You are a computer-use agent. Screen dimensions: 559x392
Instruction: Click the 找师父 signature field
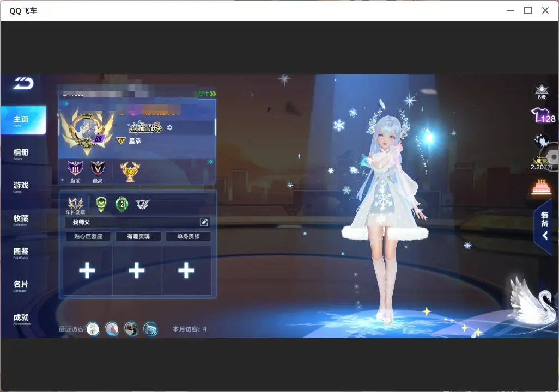pyautogui.click(x=138, y=222)
